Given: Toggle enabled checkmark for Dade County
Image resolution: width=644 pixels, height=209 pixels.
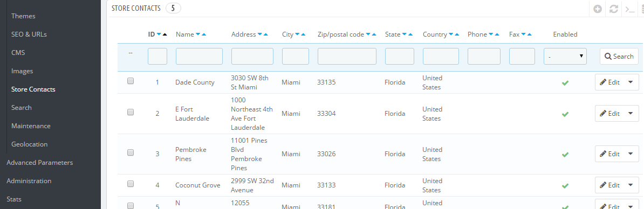Looking at the screenshot, I should click(565, 83).
